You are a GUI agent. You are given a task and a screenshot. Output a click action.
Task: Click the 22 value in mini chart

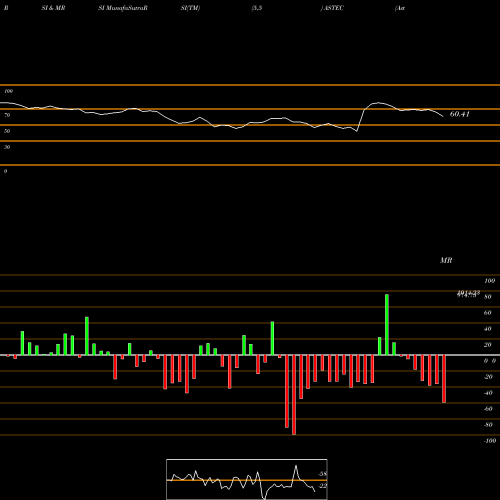[323, 486]
